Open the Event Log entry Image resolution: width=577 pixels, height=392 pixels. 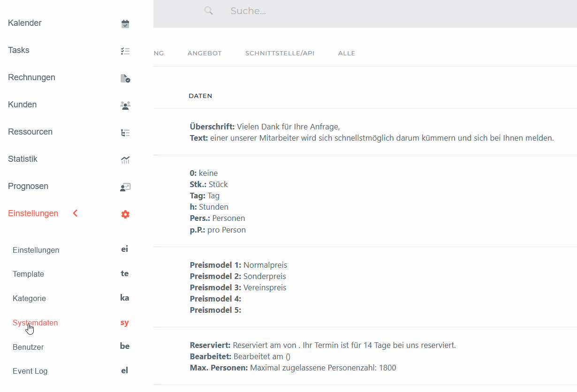(x=30, y=371)
